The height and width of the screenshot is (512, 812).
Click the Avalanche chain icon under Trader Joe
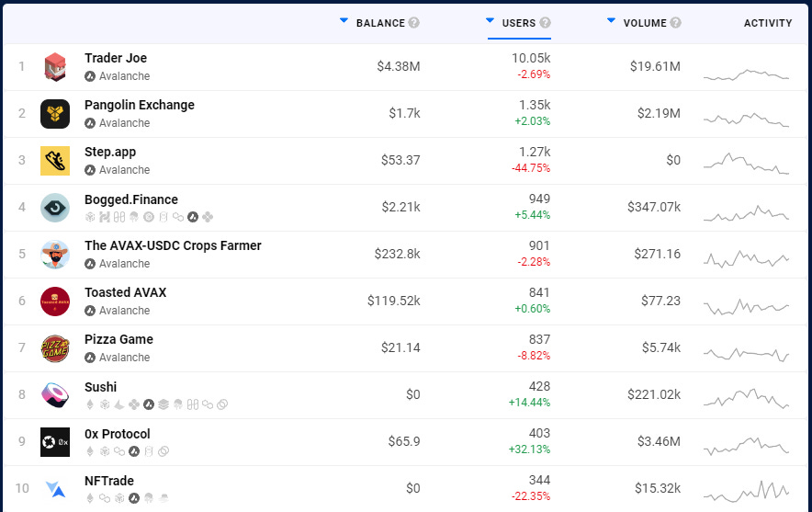point(90,76)
